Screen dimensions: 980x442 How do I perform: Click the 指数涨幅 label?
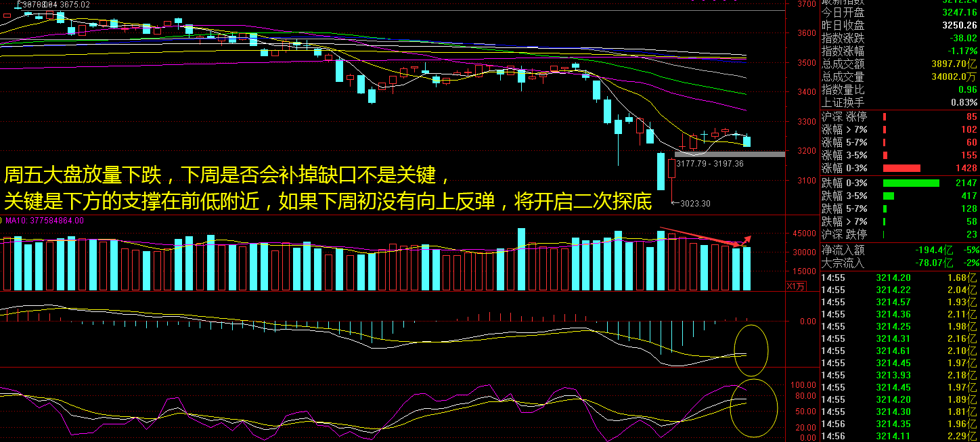pyautogui.click(x=843, y=51)
